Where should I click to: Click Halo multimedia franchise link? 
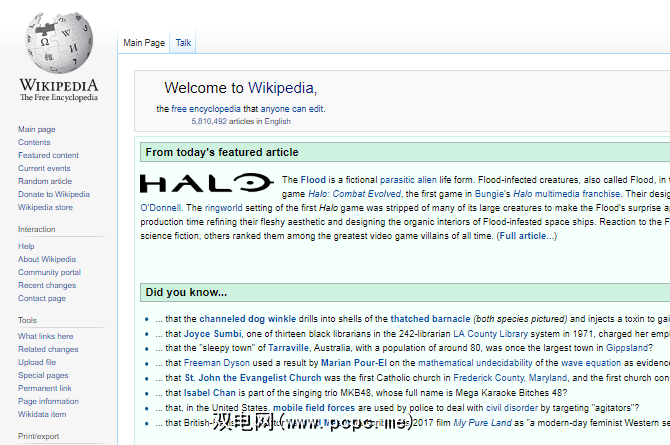click(567, 194)
